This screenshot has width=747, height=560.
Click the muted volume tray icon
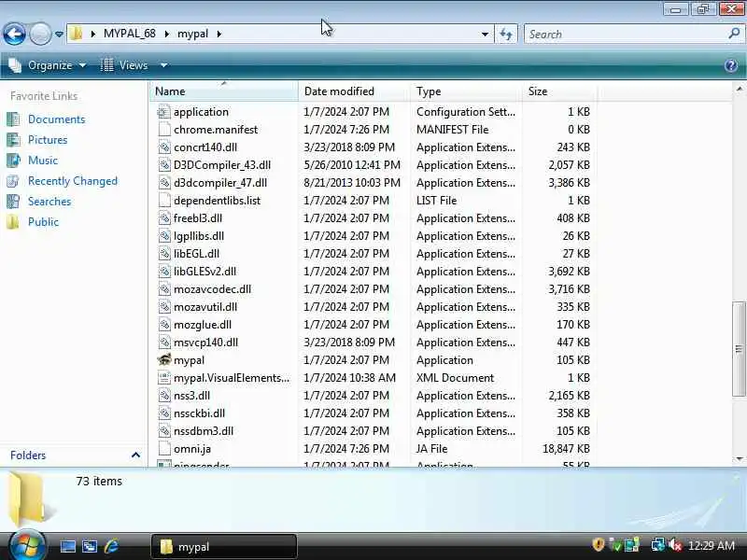(x=675, y=545)
